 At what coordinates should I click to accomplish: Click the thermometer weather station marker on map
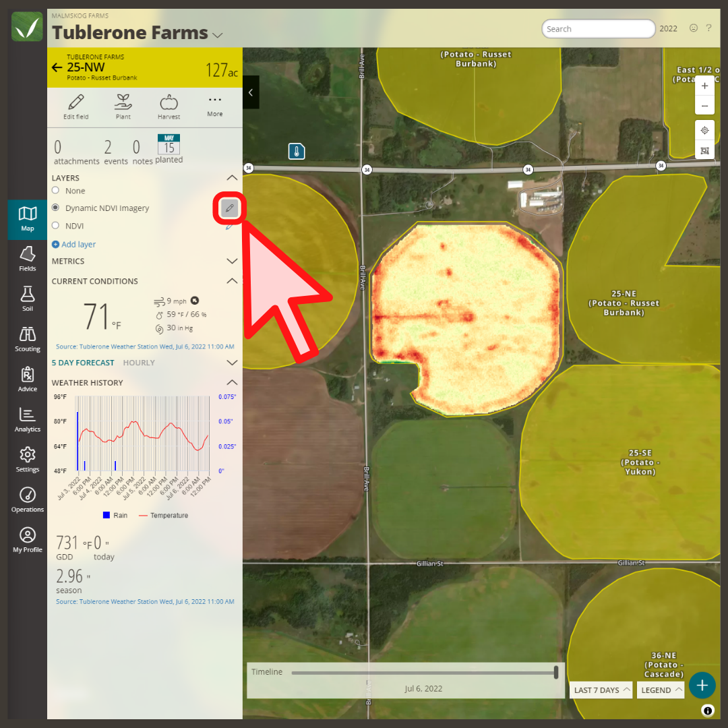tap(297, 152)
